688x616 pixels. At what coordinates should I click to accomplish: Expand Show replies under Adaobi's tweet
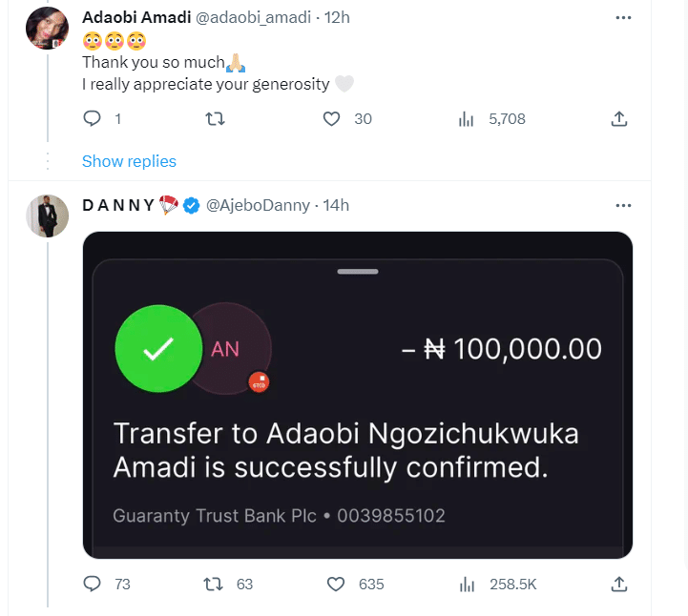click(129, 161)
